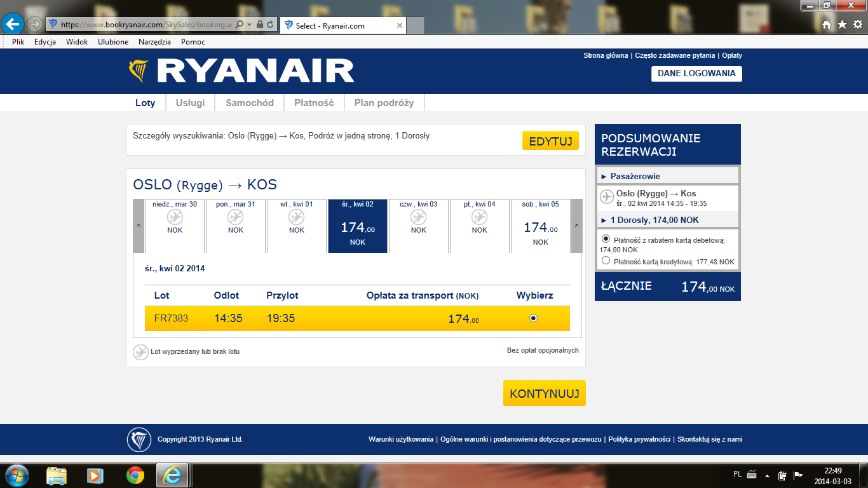
Task: Select flight FR7383 radio button
Action: pyautogui.click(x=533, y=318)
